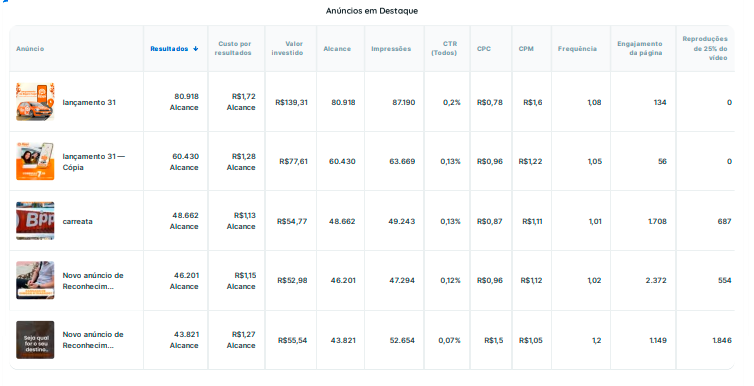Click the Reproduções de 25% do vídeo header
Viewport: 754px width, 386px height.
pyautogui.click(x=705, y=48)
